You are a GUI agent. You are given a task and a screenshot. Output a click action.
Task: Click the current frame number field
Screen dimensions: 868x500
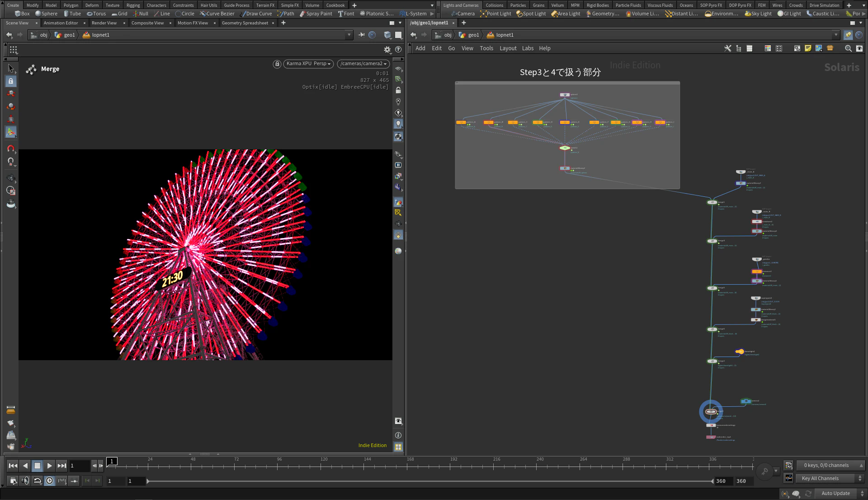79,466
